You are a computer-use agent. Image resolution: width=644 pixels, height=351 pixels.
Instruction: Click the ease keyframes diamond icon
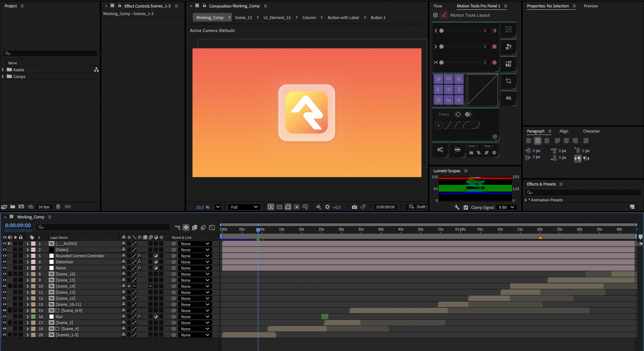click(x=458, y=114)
